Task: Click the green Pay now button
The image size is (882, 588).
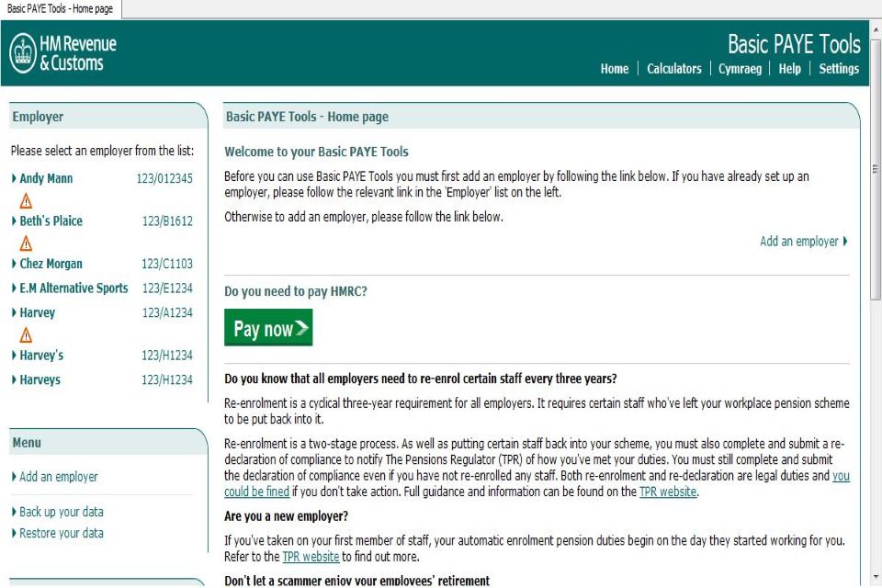Action: tap(268, 327)
